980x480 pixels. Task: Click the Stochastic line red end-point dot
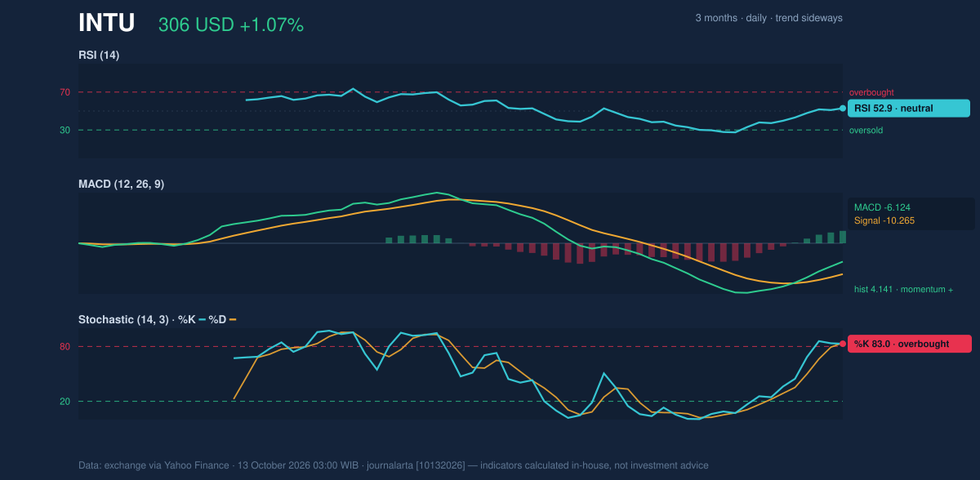click(x=843, y=344)
